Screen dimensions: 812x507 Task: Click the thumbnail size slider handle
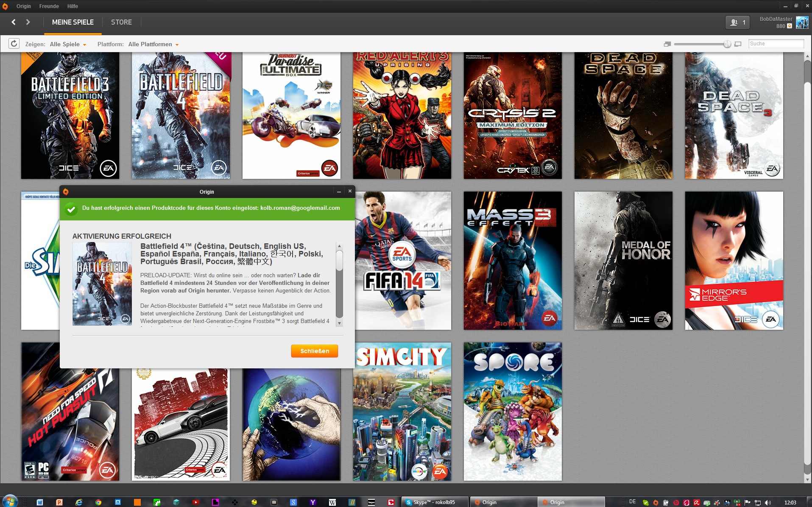(727, 44)
